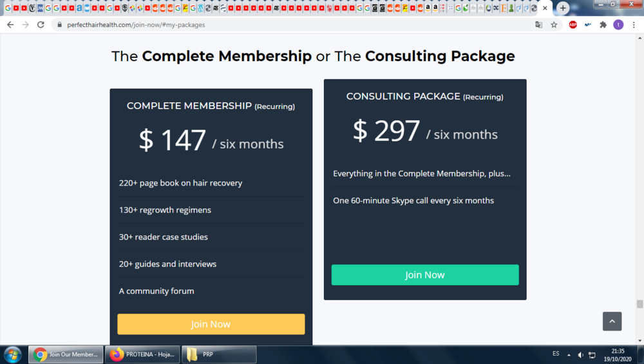Click the scroll-to-top arrow button
This screenshot has height=364, width=644.
click(x=612, y=321)
